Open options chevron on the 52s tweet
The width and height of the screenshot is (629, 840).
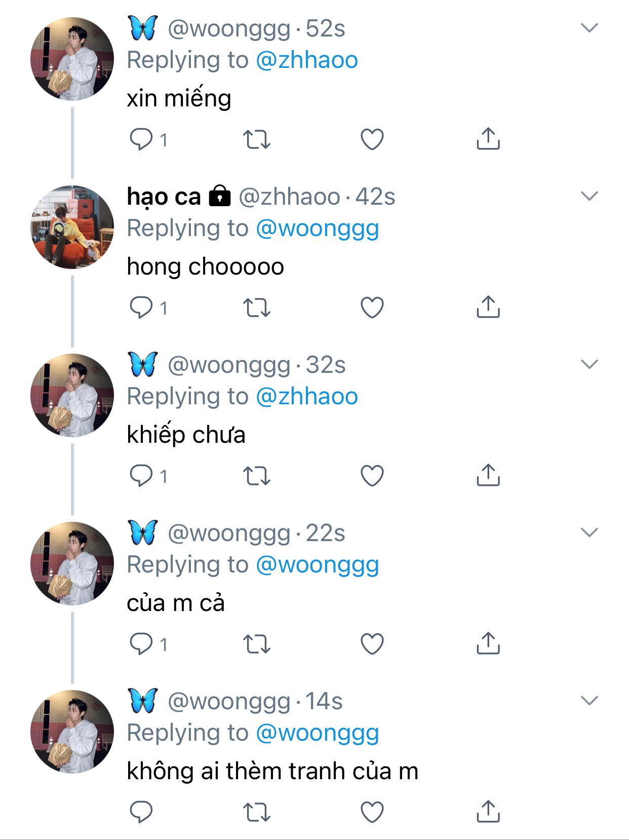[x=589, y=28]
